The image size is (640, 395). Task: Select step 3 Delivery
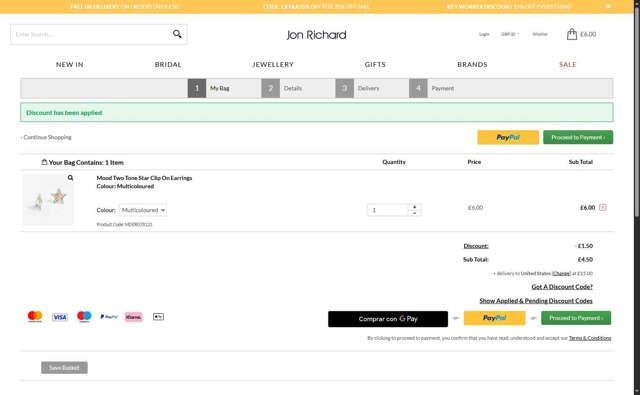click(x=358, y=88)
